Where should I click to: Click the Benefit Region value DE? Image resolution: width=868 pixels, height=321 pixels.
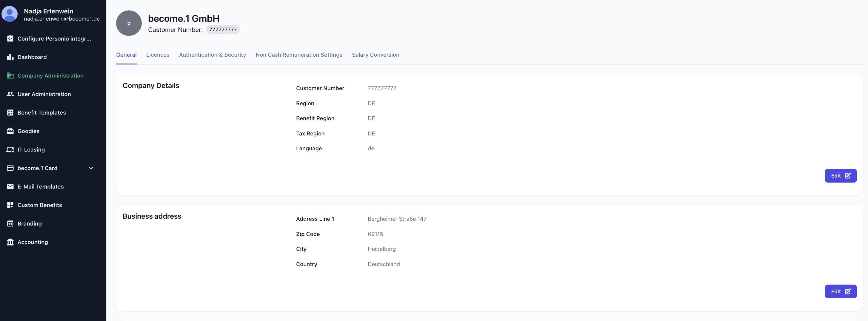(371, 118)
